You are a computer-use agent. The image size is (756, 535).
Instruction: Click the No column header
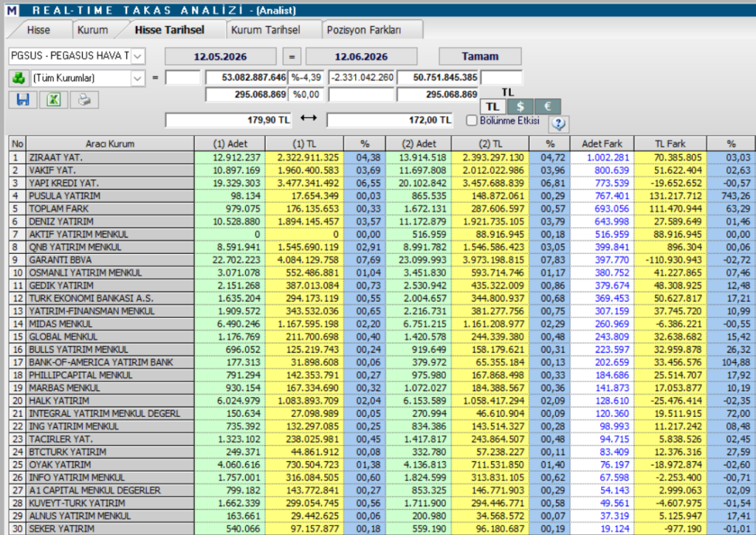[x=18, y=144]
